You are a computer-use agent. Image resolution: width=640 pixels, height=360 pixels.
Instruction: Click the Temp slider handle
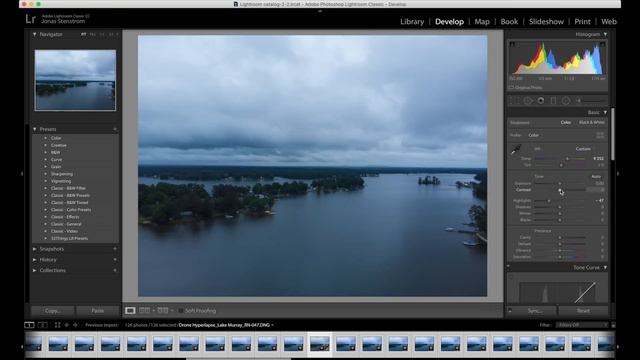(567, 158)
